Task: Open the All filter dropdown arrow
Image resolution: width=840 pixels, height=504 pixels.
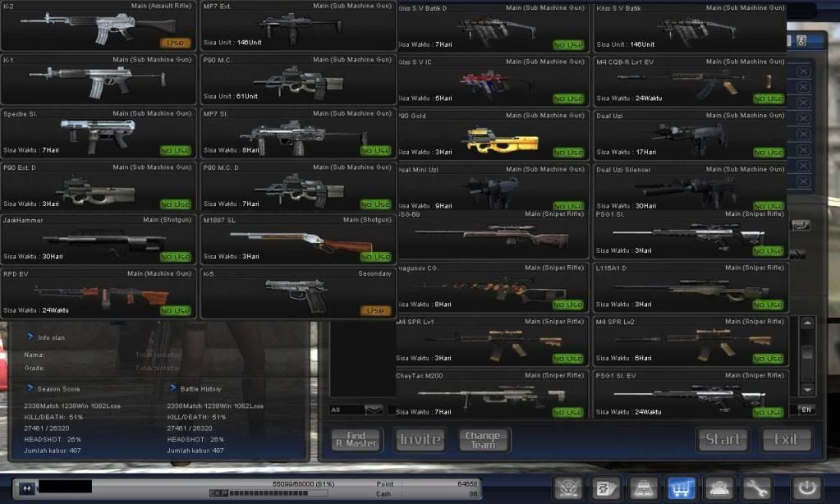Action: [x=374, y=410]
